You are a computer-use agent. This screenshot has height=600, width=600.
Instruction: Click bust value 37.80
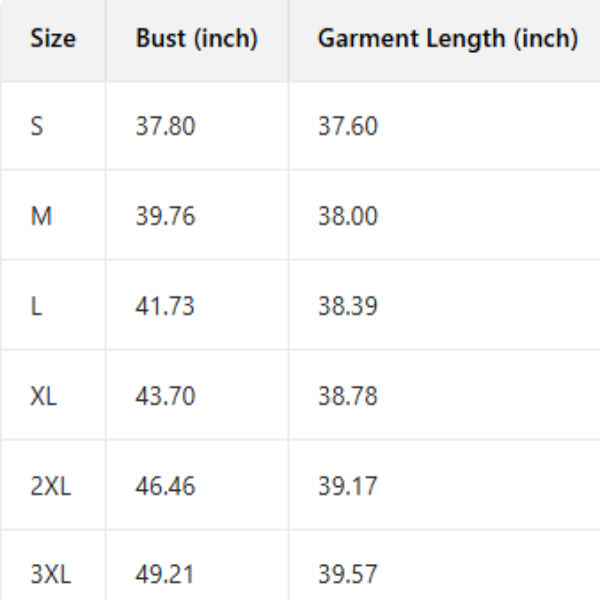click(166, 127)
